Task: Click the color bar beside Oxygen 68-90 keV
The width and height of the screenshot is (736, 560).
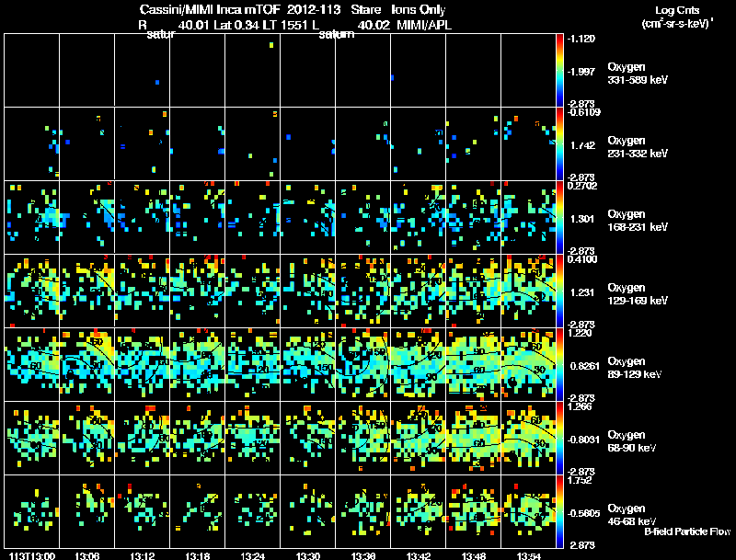Action: (559, 438)
